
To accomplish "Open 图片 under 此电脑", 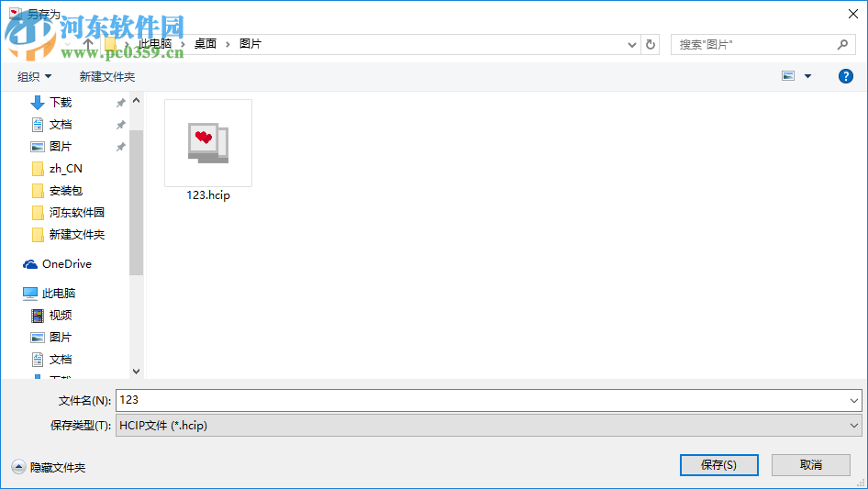I will point(61,338).
